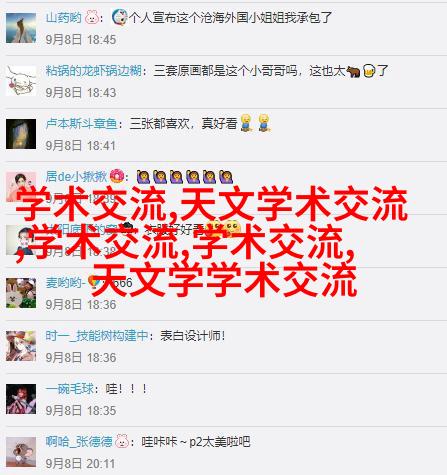Open the 时一_技能树构建中 profile link
The image size is (447, 475).
(x=97, y=336)
